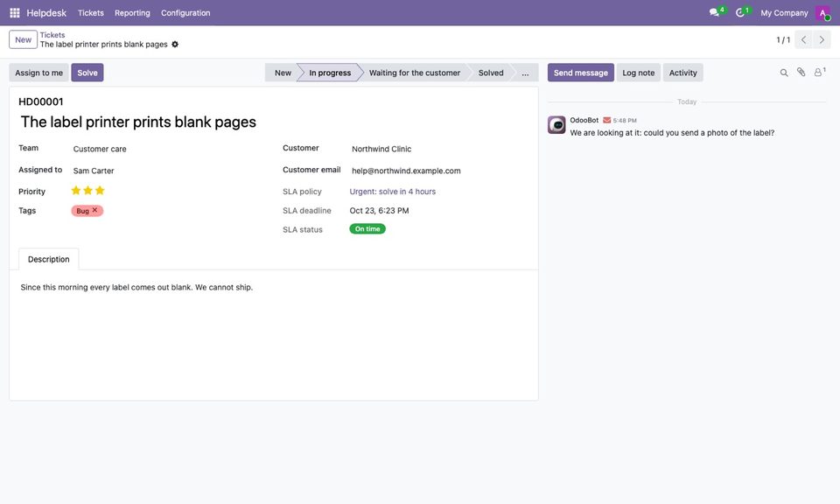Set stage to New in status bar

pyautogui.click(x=283, y=73)
